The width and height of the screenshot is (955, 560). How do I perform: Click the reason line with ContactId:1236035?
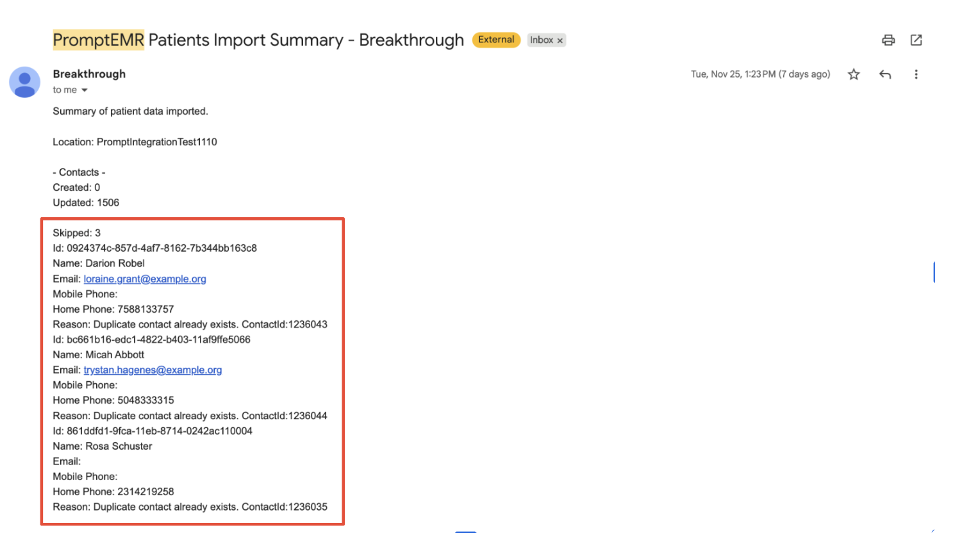pos(190,507)
